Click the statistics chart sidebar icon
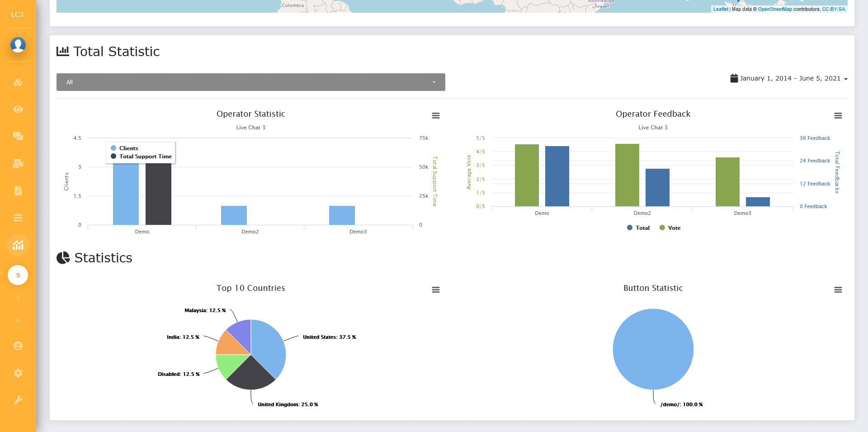 coord(18,245)
